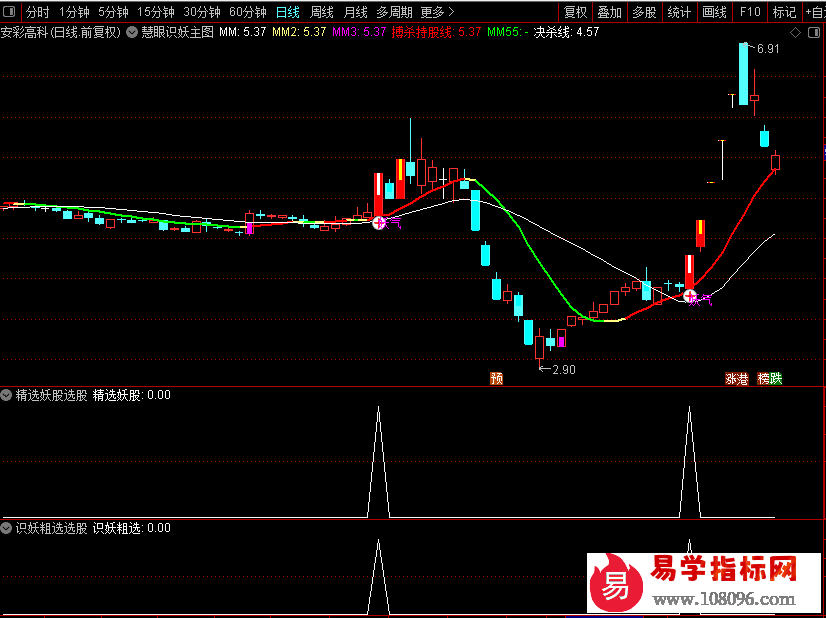The image size is (826, 618).
Task: Collapse the 识妖粗选选股 indicator panel
Action: coord(6,528)
